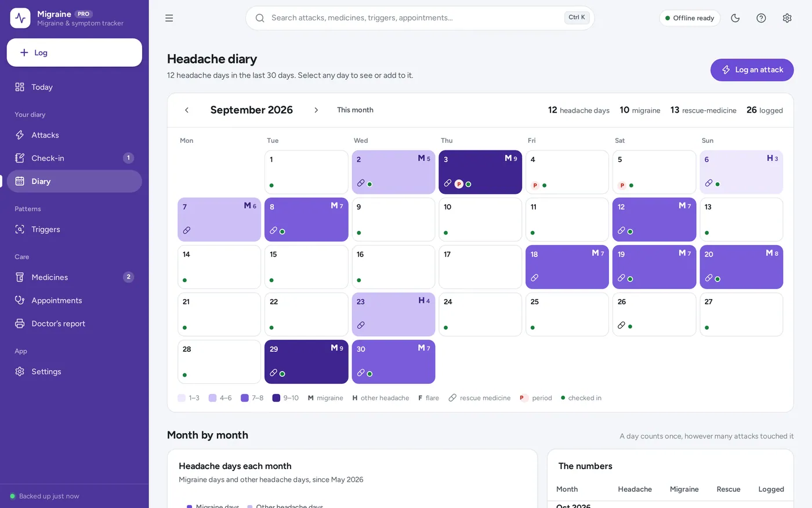Select September 20 migraine day
This screenshot has width=812, height=508.
point(741,267)
